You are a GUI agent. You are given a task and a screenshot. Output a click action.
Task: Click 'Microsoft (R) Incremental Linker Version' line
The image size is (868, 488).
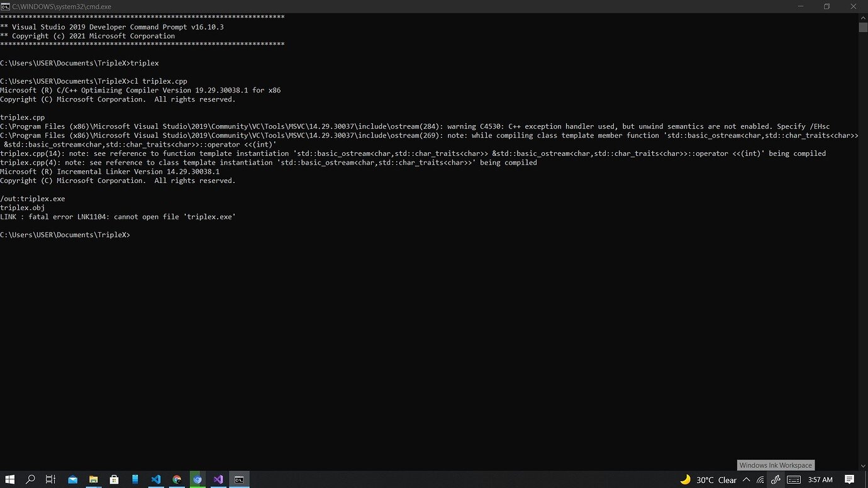tap(109, 172)
